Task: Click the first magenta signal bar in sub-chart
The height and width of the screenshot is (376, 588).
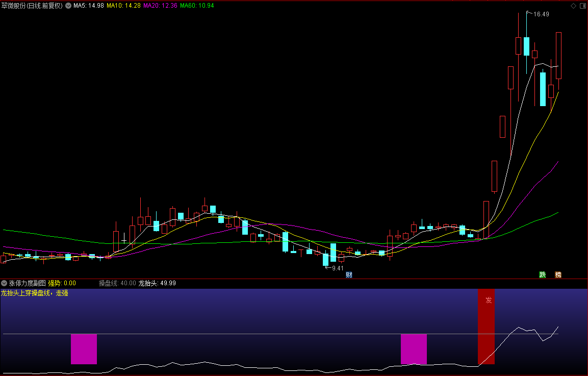Action: tap(84, 349)
